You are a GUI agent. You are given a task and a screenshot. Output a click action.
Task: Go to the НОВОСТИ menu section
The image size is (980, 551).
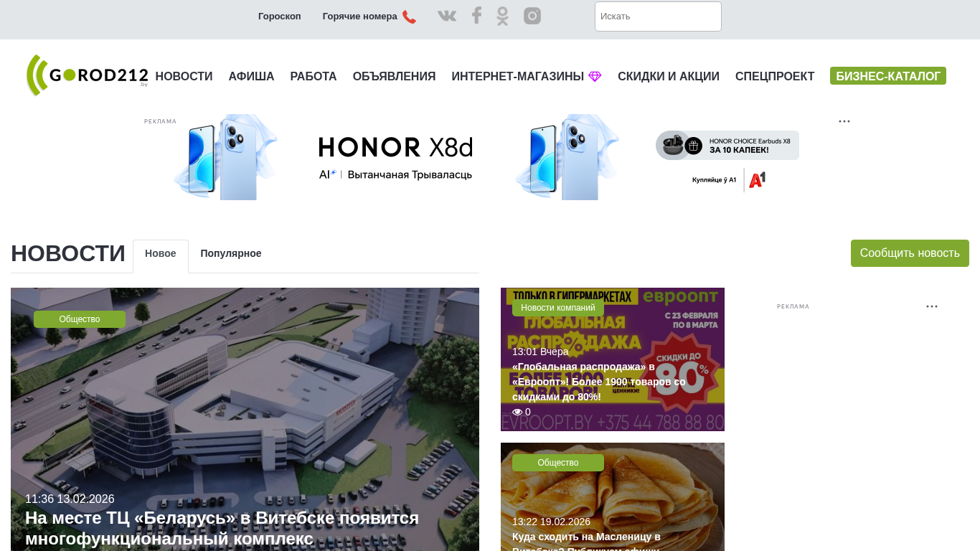click(x=184, y=77)
